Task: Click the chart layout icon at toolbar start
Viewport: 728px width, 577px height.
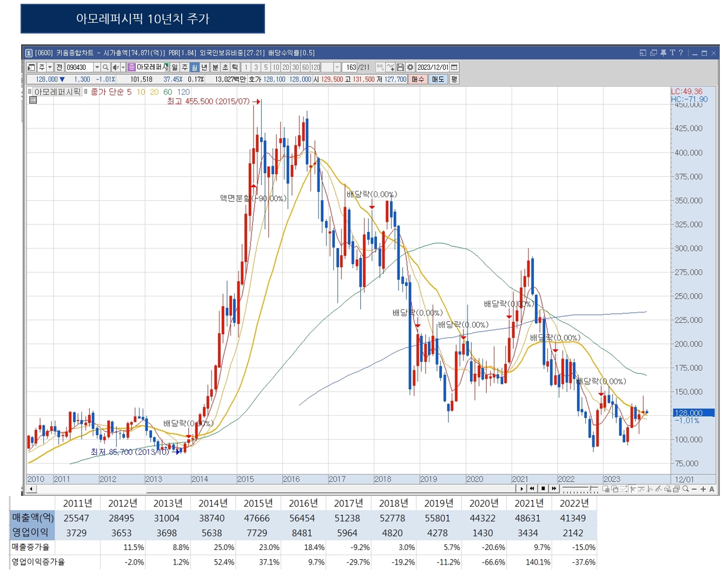Action: coord(31,67)
